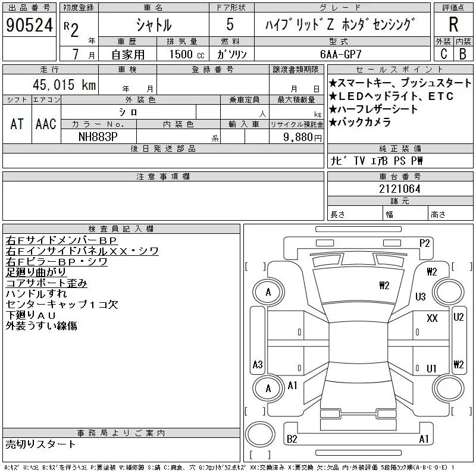Select the 車台番号 header
Viewport: 476px width, 476px height.
(400, 176)
